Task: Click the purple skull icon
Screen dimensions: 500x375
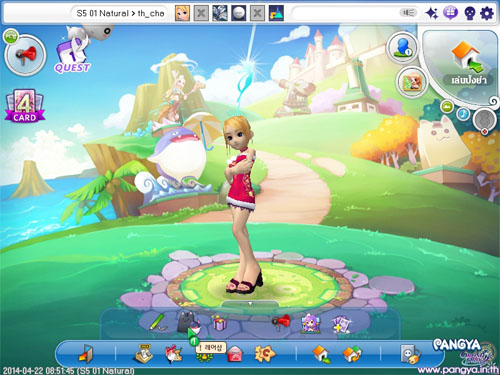Action: click(x=469, y=13)
